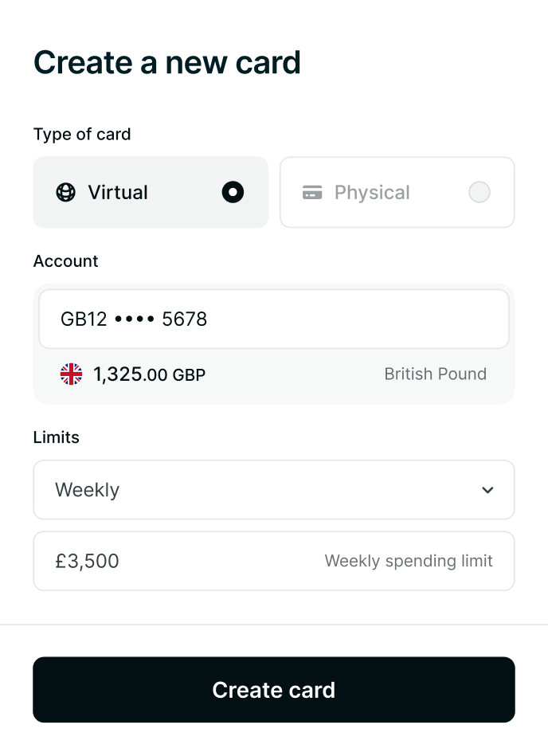Click the Type of card label
This screenshot has width=548, height=756.
pyautogui.click(x=82, y=135)
